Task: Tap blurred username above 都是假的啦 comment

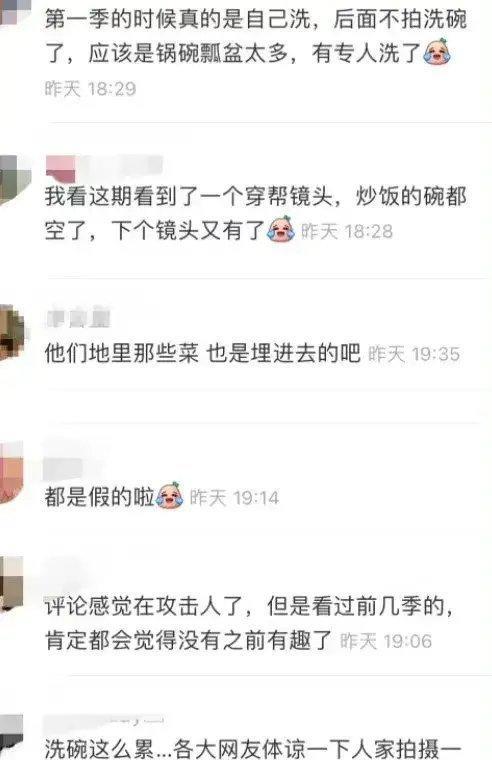Action: [x=64, y=467]
